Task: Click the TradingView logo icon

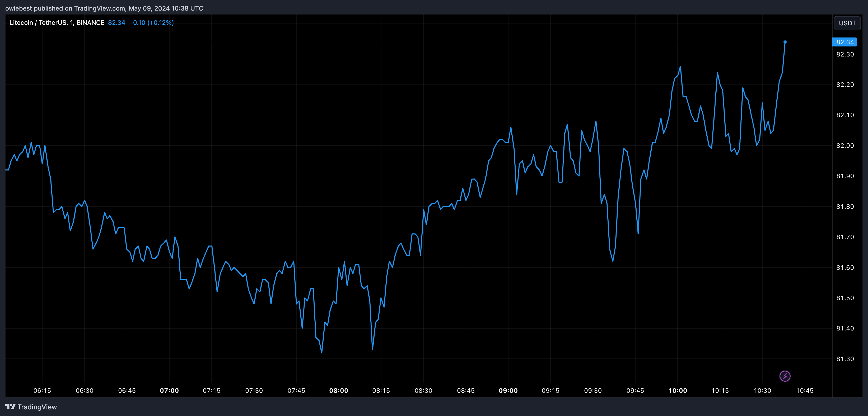Action: [11, 406]
